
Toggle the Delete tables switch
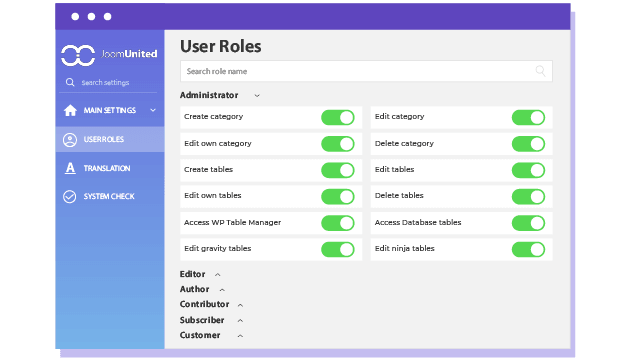[x=528, y=196]
